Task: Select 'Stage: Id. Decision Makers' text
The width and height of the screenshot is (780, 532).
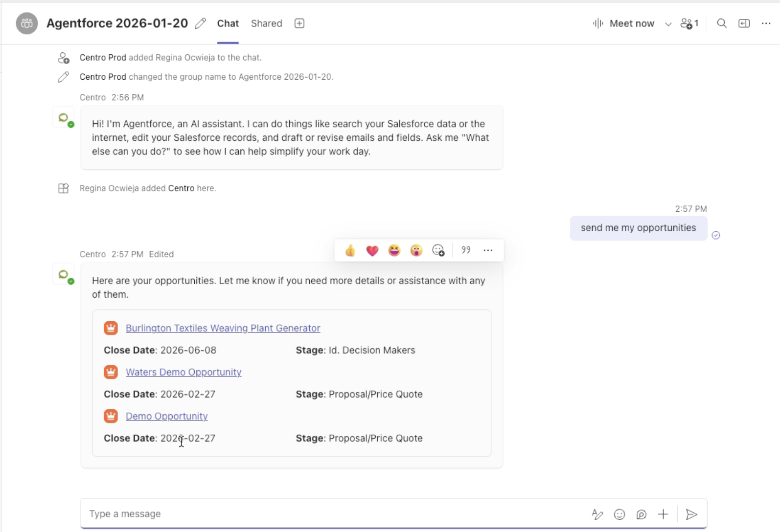Action: click(356, 350)
